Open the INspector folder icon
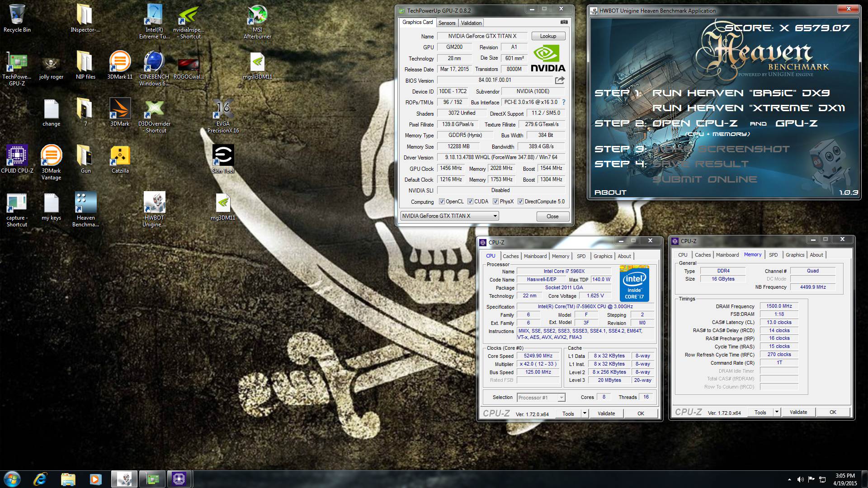 click(x=85, y=18)
